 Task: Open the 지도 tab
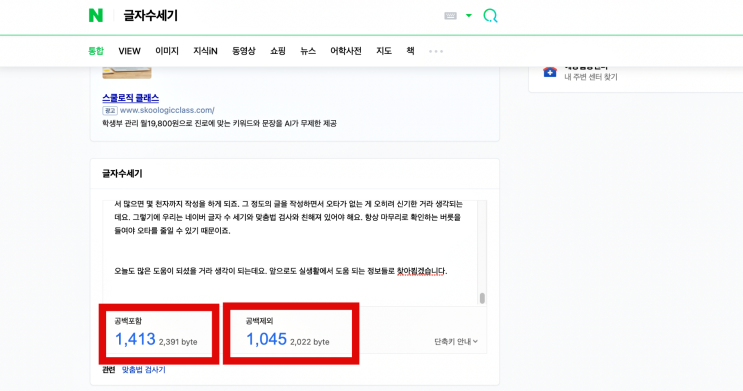coord(384,51)
